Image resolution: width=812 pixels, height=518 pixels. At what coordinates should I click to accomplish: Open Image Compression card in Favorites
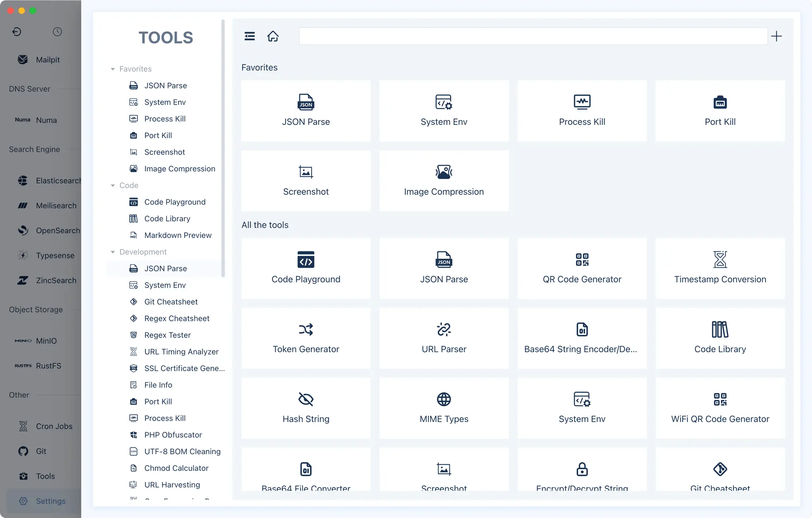(x=444, y=181)
